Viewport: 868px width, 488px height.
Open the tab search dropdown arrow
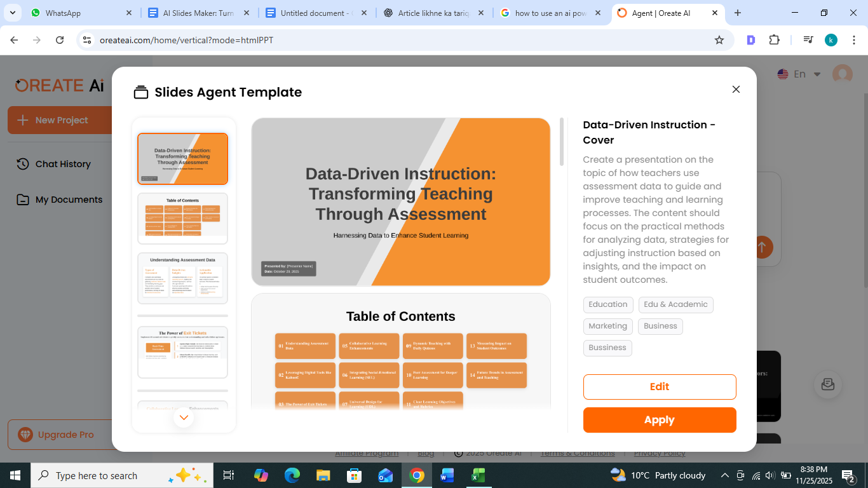13,13
